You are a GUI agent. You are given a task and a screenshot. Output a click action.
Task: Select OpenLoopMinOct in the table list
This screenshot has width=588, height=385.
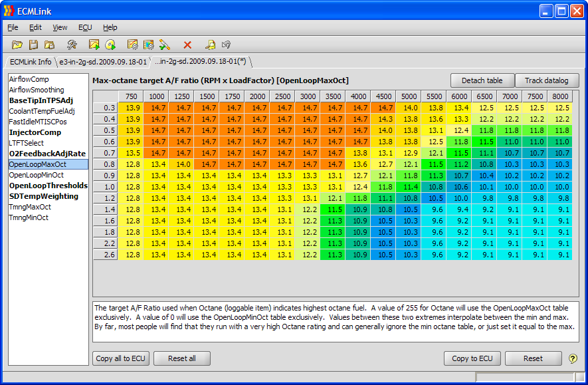pyautogui.click(x=37, y=175)
